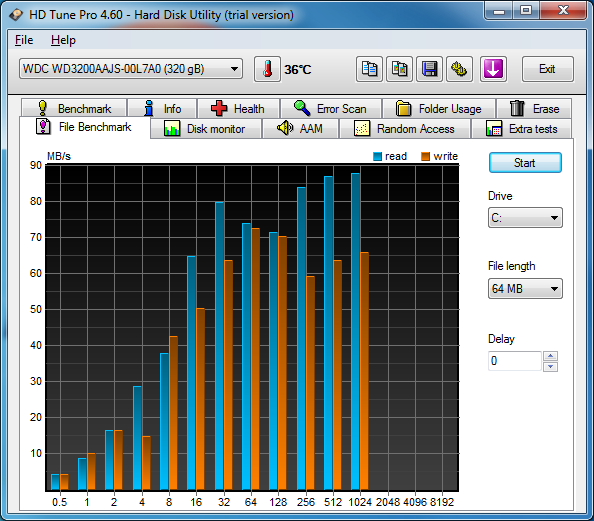Viewport: 594px width, 521px height.
Task: Click the copy screenshot toolbar icon
Action: 399,69
